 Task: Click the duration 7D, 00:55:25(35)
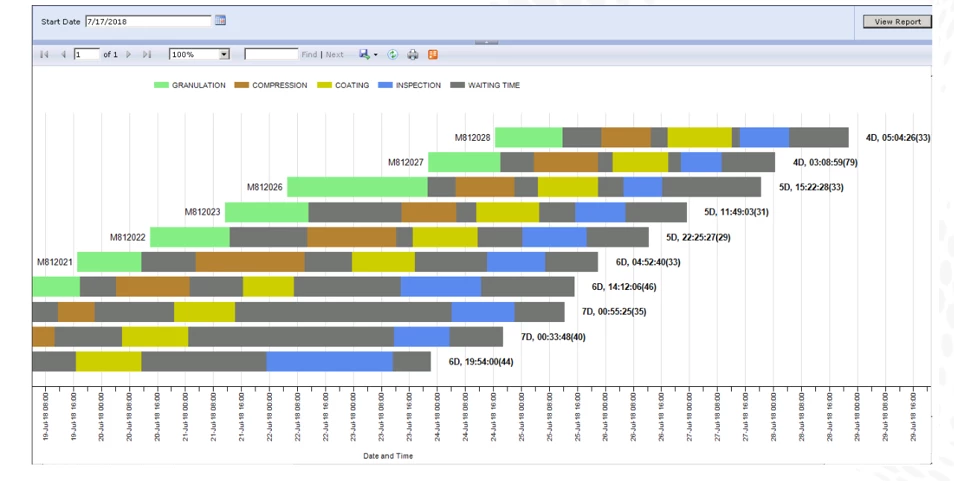click(613, 311)
